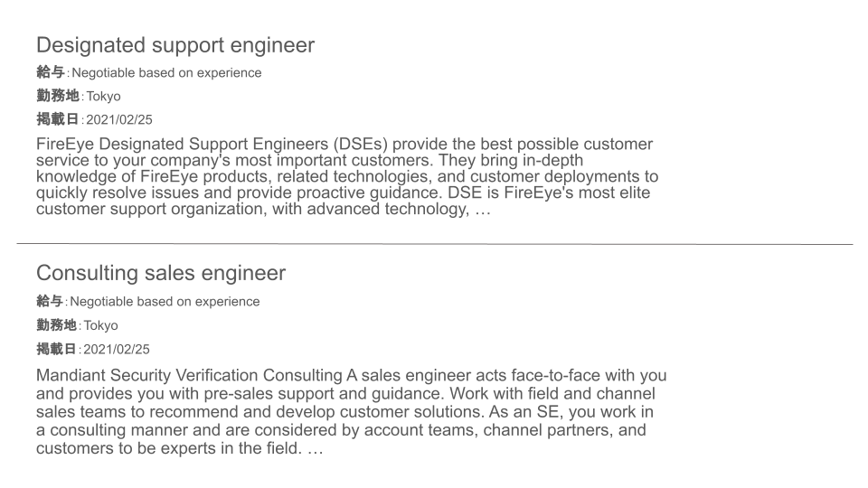
Task: Click posting date 2021/02/25 of the second job
Action: pyautogui.click(x=117, y=350)
